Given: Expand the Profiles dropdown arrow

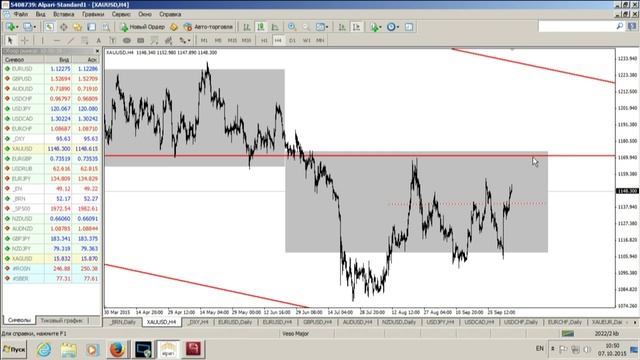Looking at the screenshot, I should [34, 27].
